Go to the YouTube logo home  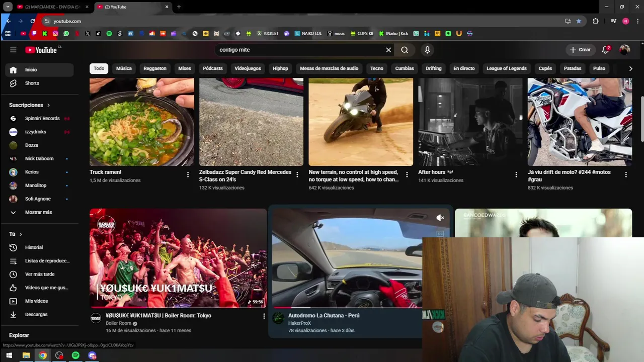pos(41,50)
